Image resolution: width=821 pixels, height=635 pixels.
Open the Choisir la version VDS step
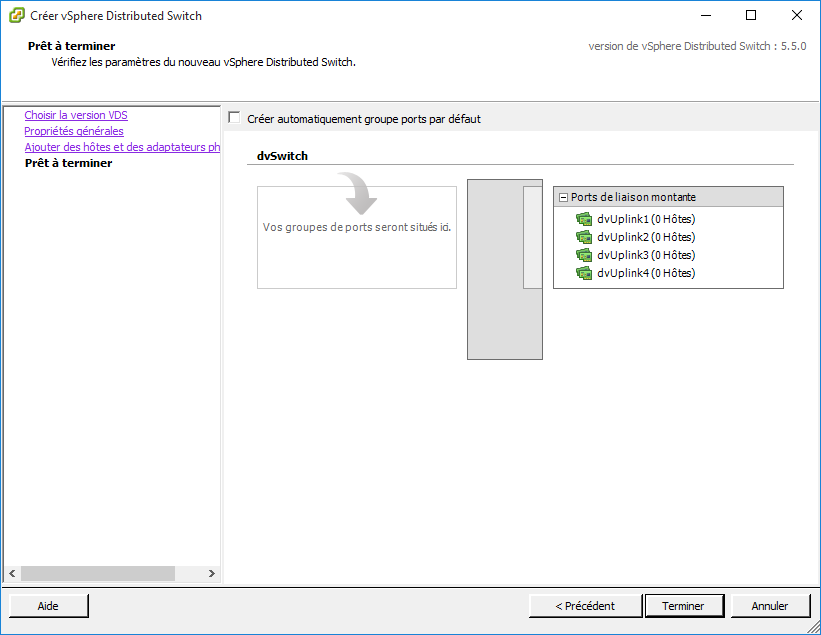(x=76, y=115)
